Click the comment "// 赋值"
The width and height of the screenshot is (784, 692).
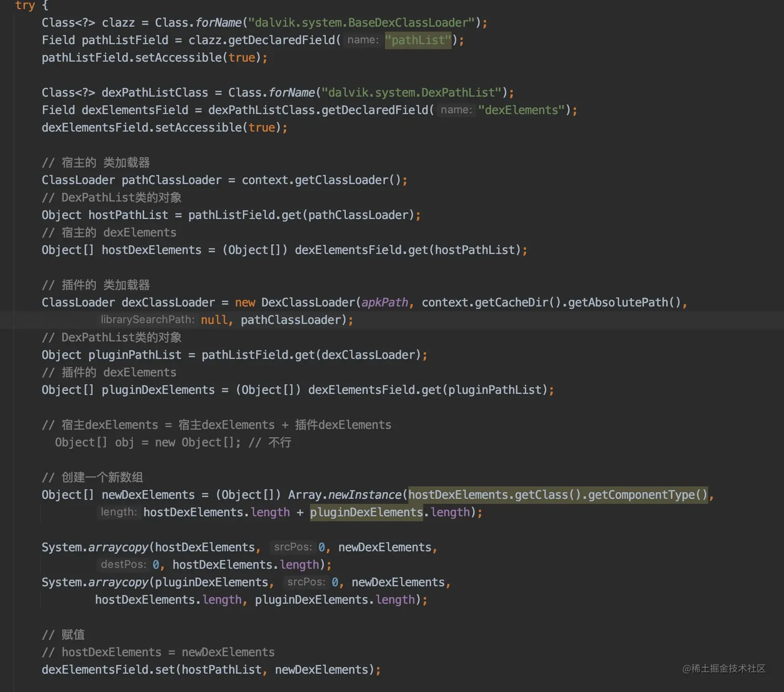[63, 634]
